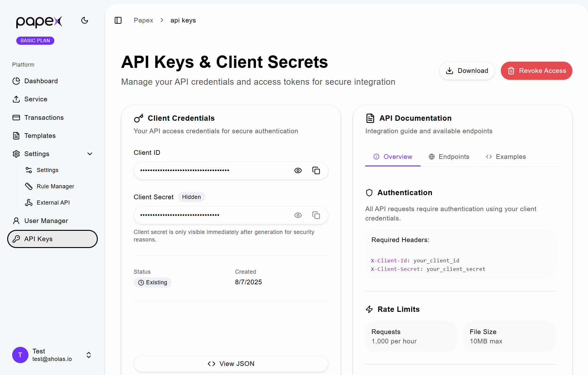Click the test@sholas.io email text
Image resolution: width=588 pixels, height=375 pixels.
pos(52,359)
